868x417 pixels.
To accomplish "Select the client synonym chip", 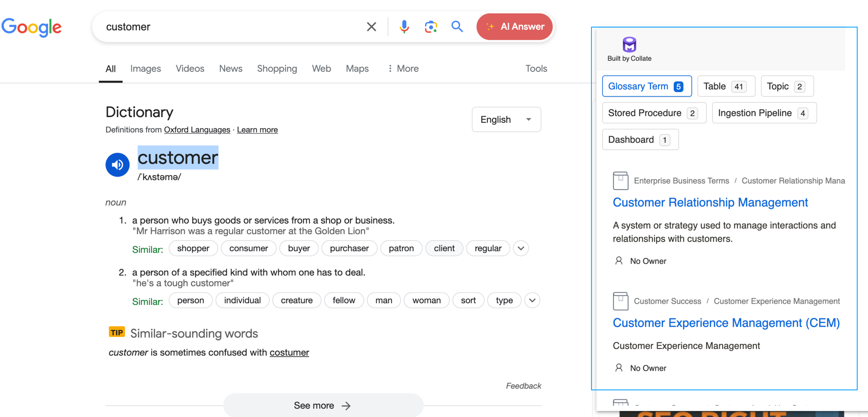I will click(x=444, y=249).
